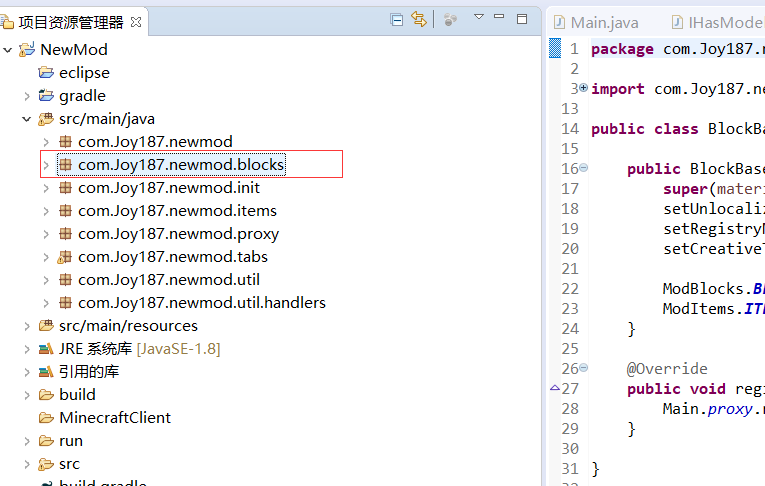Expand the build folder
The height and width of the screenshot is (486, 765).
pos(27,395)
